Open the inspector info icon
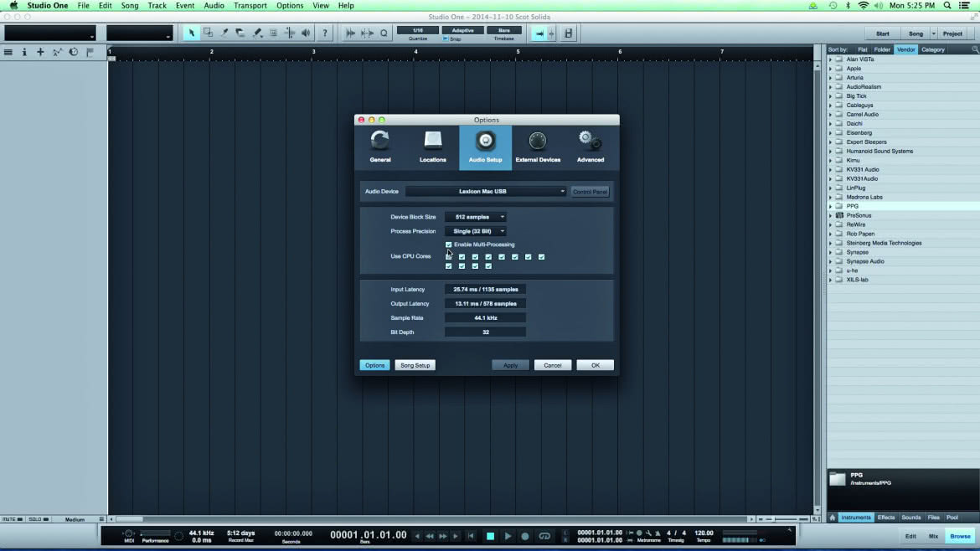 pos(24,53)
